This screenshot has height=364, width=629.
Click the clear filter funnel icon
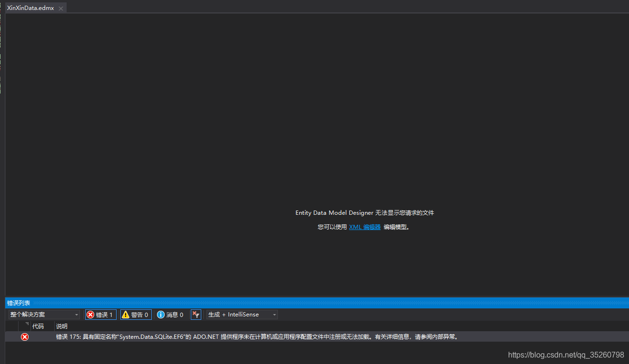point(196,315)
